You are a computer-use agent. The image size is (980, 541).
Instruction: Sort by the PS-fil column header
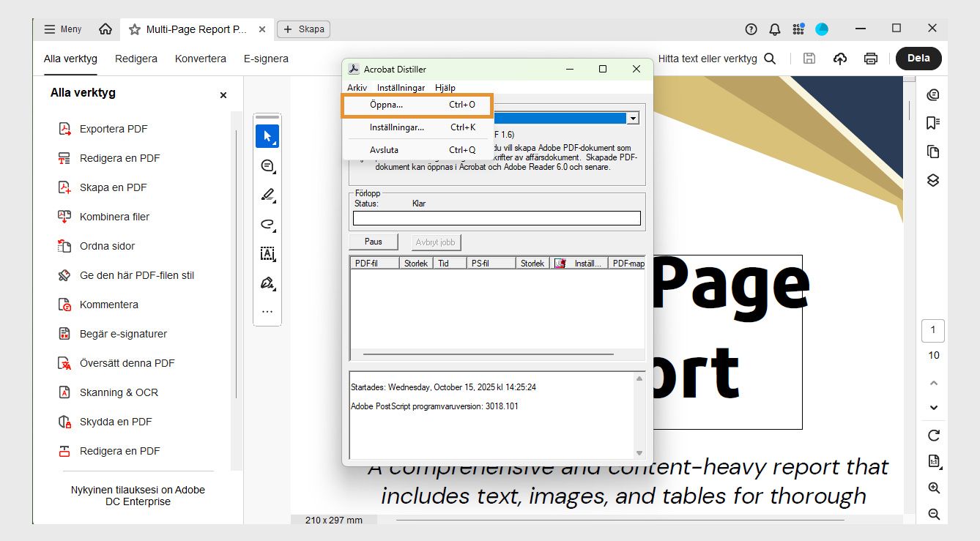(491, 264)
